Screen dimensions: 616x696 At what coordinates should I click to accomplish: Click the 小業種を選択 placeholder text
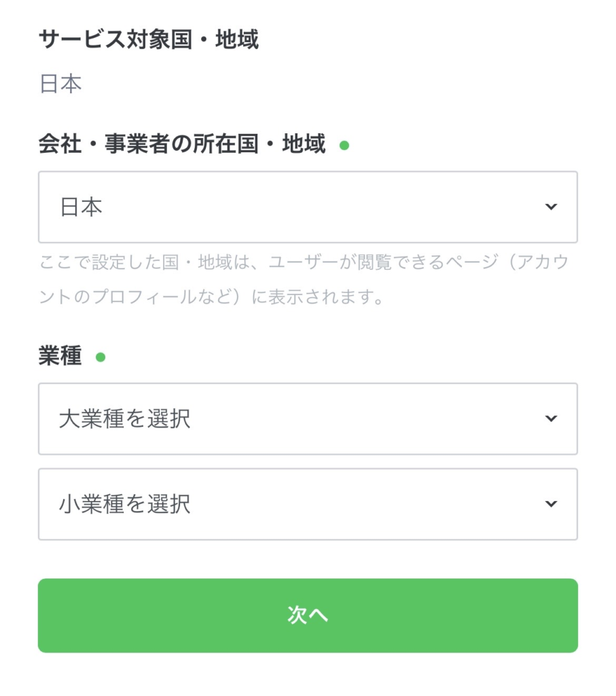click(x=124, y=504)
